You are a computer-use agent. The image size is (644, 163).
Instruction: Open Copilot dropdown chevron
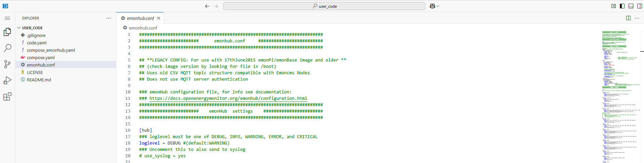pos(438,6)
